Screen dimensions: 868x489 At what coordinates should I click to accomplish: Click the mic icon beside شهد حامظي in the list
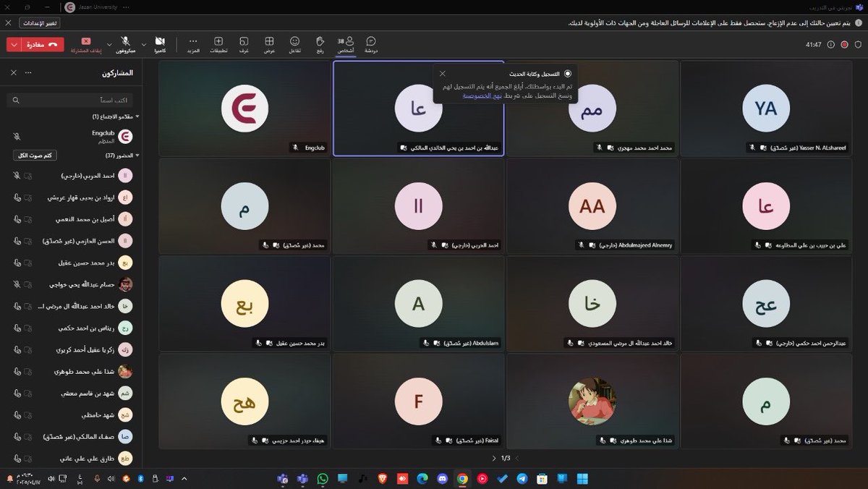[16, 415]
